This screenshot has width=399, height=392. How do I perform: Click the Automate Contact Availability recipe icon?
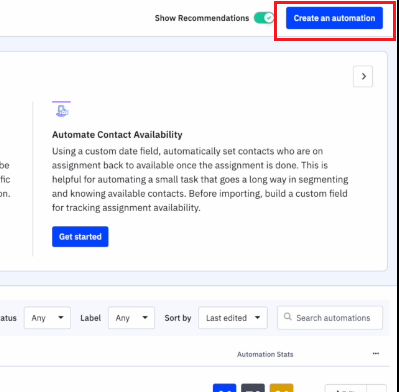[62, 110]
